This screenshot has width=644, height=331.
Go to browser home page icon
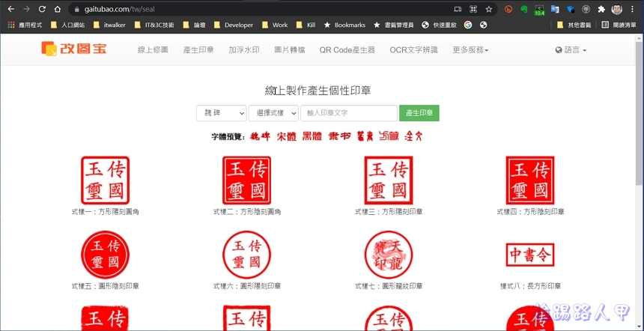[x=58, y=9]
